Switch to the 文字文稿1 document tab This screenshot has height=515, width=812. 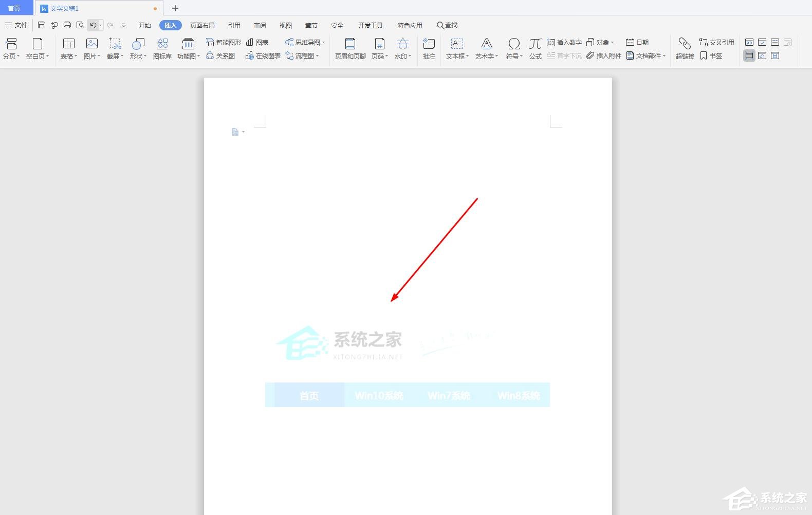point(64,9)
